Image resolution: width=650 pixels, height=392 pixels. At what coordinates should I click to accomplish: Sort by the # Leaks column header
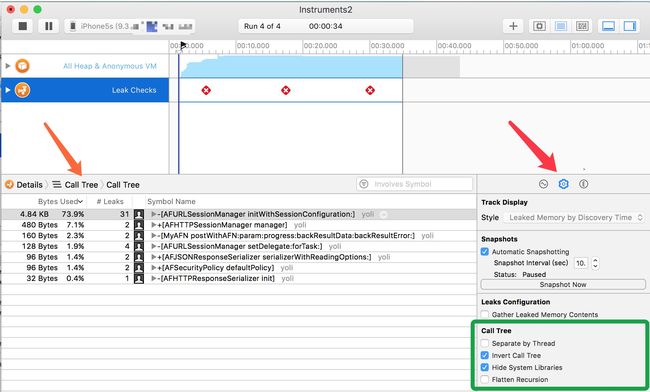(110, 201)
